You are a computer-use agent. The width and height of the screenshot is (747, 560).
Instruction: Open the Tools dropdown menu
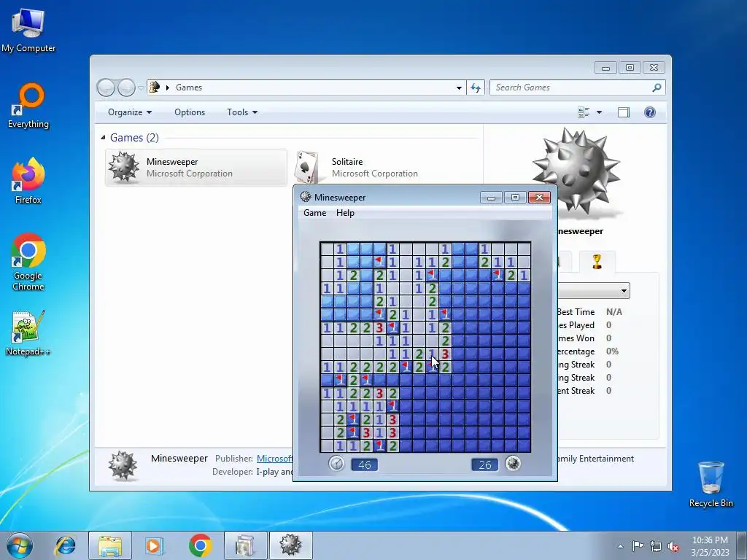click(x=242, y=112)
